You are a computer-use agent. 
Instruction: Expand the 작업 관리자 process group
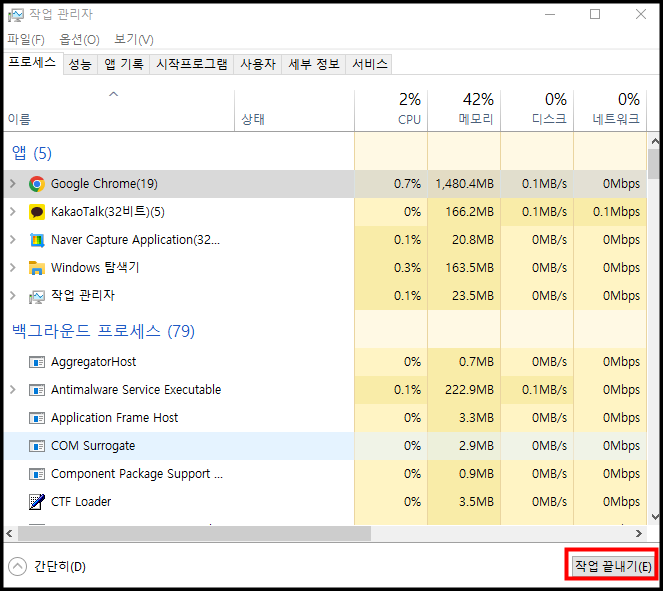(x=13, y=296)
